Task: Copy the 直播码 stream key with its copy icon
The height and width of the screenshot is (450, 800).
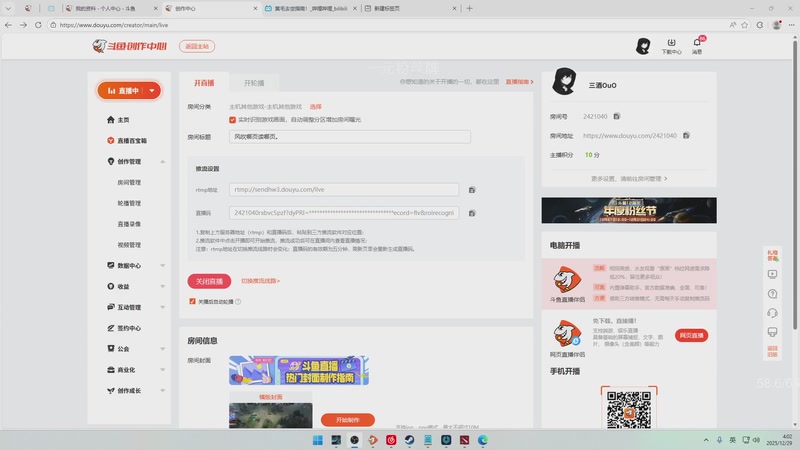Action: [x=472, y=213]
